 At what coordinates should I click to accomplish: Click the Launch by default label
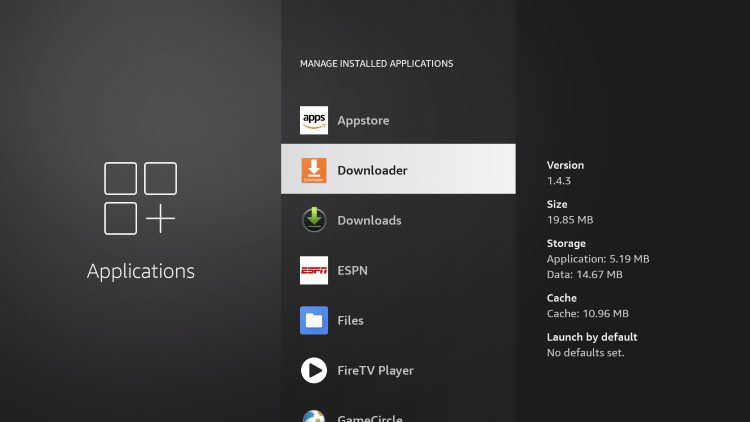[592, 337]
